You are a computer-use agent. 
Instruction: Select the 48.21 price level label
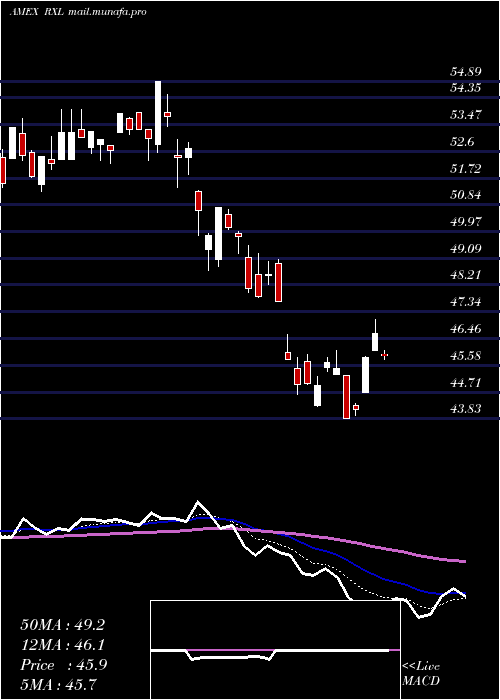(x=465, y=275)
